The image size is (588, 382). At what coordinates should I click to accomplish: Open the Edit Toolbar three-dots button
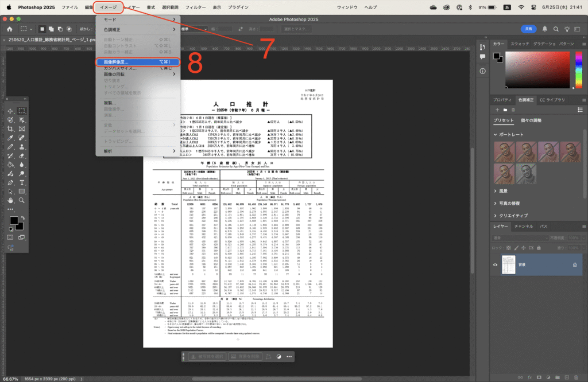point(10,209)
